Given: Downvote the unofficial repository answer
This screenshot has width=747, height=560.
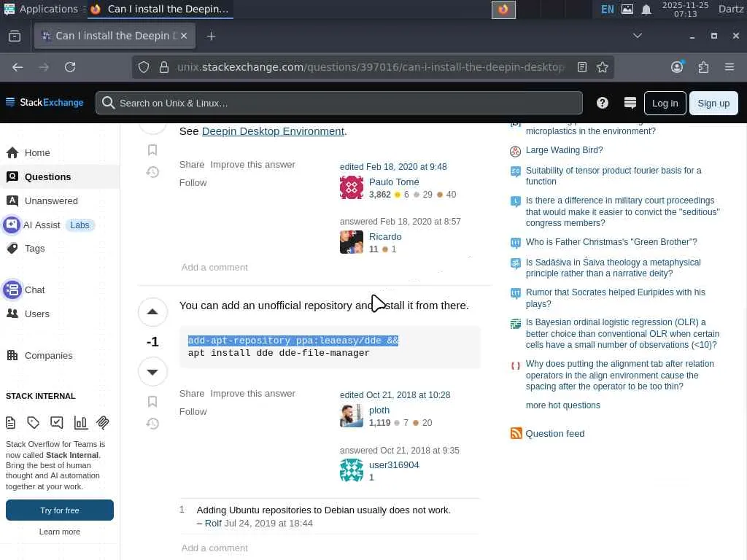Looking at the screenshot, I should point(152,371).
